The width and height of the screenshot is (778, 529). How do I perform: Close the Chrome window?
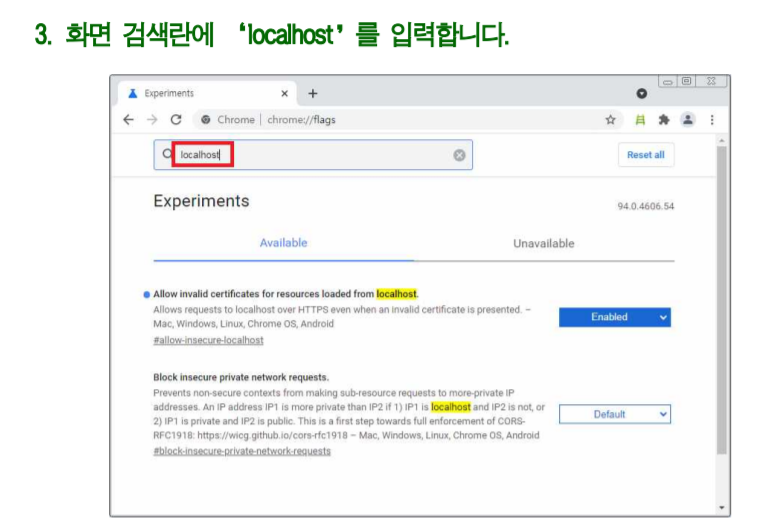pyautogui.click(x=711, y=81)
